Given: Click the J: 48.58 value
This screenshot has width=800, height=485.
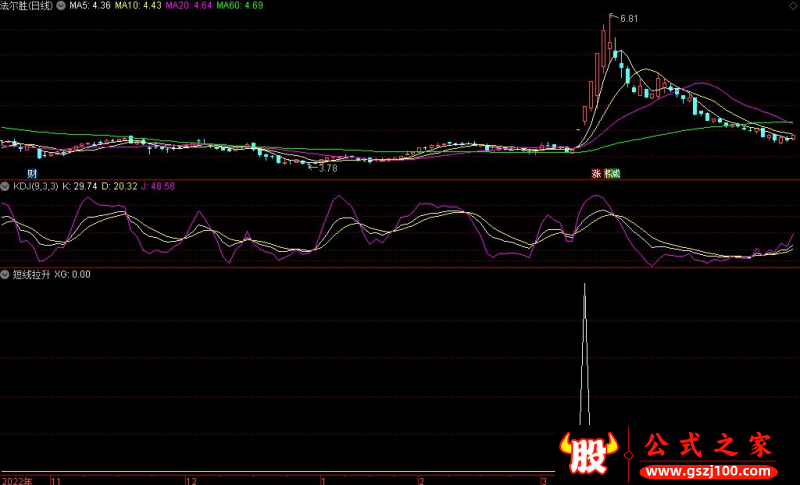Looking at the screenshot, I should 158,187.
